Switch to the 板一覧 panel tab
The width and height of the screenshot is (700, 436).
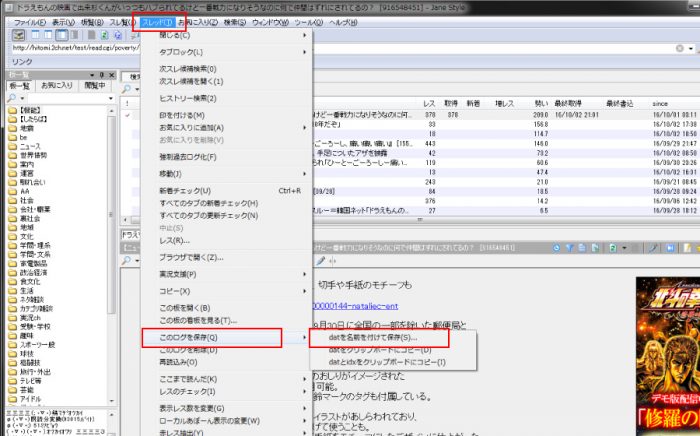[x=20, y=85]
